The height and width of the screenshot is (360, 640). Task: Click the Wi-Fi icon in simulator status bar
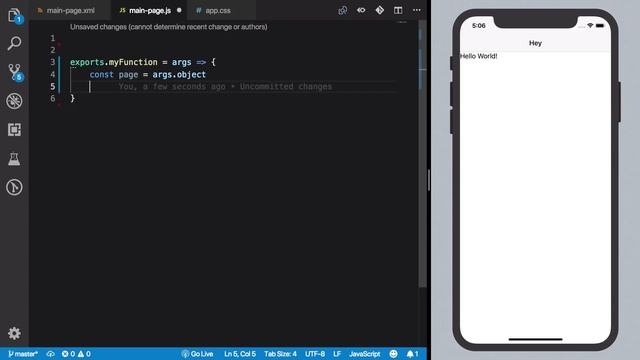pyautogui.click(x=590, y=26)
